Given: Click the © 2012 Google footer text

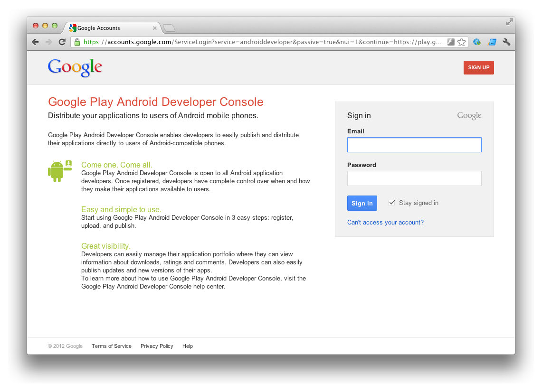Looking at the screenshot, I should pos(66,346).
